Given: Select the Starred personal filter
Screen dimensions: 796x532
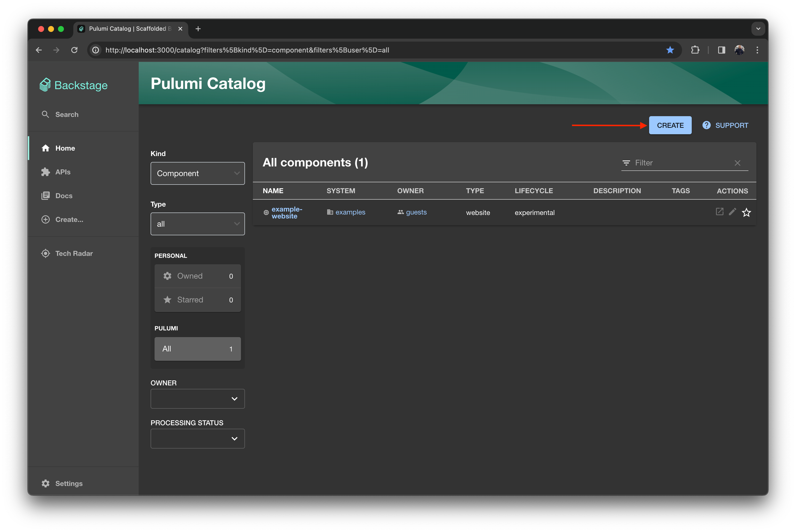Looking at the screenshot, I should [x=197, y=300].
